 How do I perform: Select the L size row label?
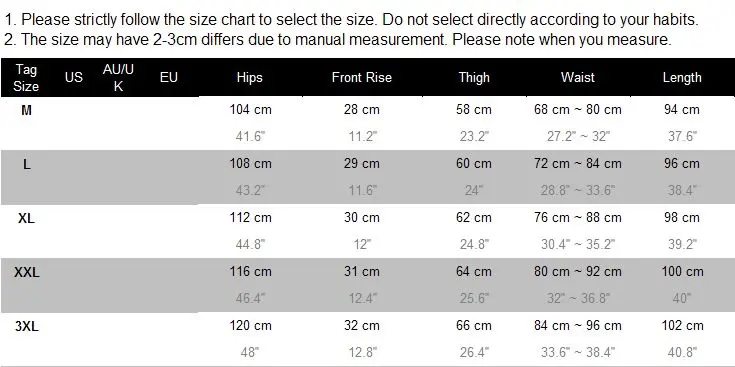pyautogui.click(x=27, y=164)
